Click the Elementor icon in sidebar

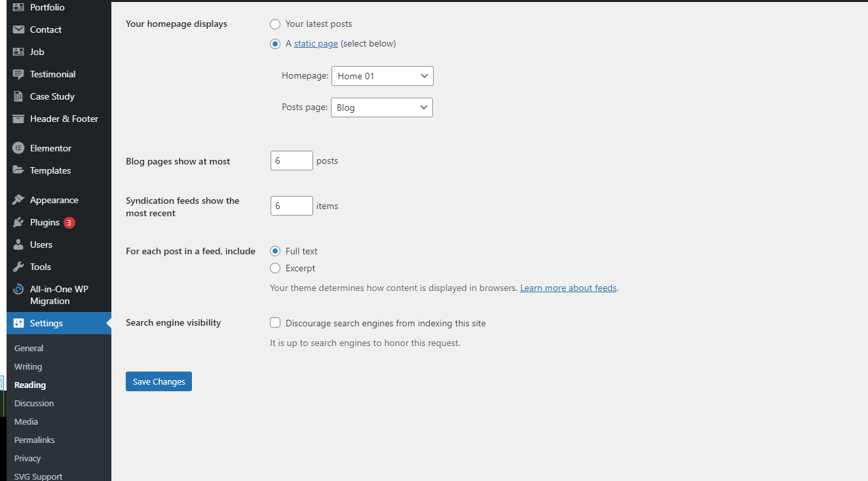point(18,148)
